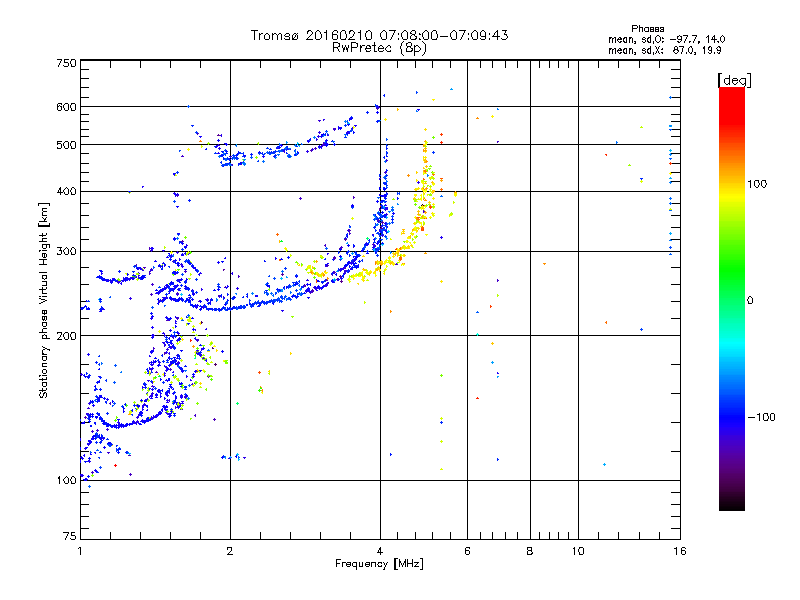Click x-axis tick label "10"
The width and height of the screenshot is (800, 600).
tap(578, 551)
